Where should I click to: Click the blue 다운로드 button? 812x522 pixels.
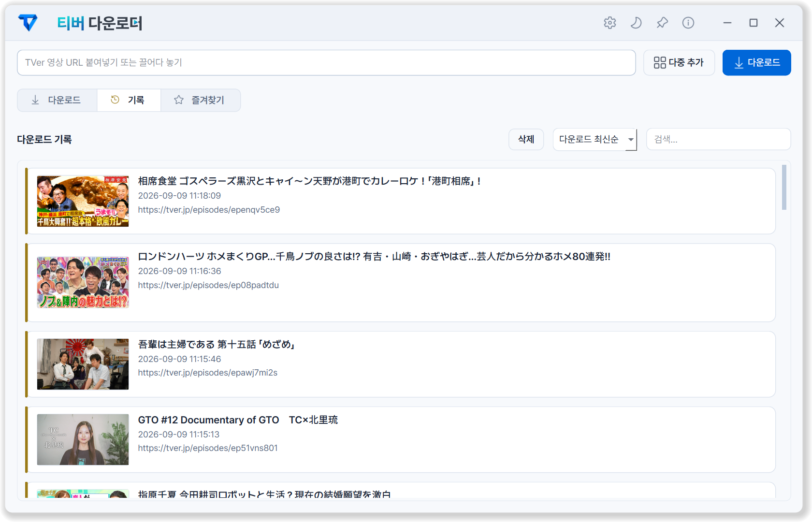coord(757,63)
